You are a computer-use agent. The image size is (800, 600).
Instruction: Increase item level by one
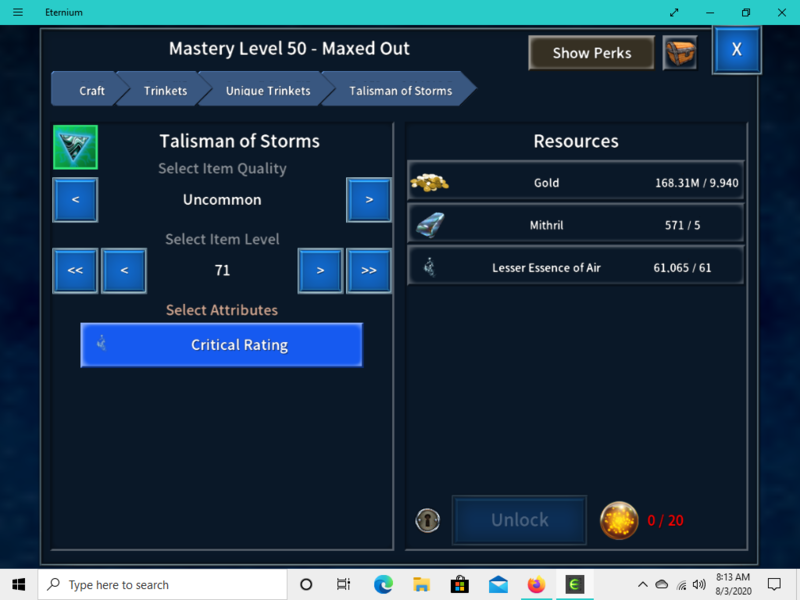coord(320,270)
